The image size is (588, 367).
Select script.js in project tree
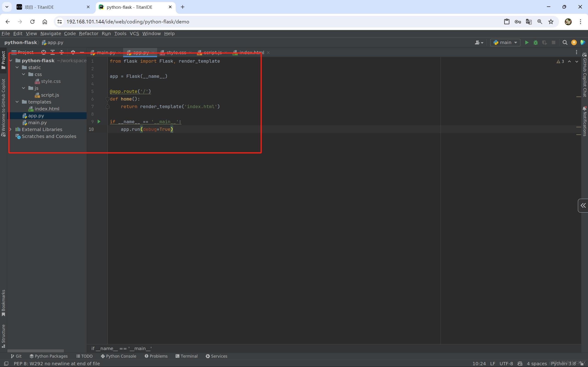(50, 95)
